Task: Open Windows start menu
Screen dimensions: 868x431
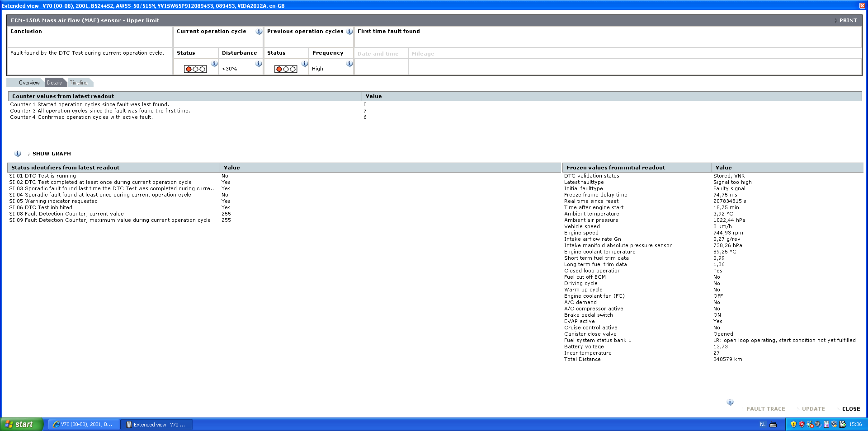Action: 22,424
